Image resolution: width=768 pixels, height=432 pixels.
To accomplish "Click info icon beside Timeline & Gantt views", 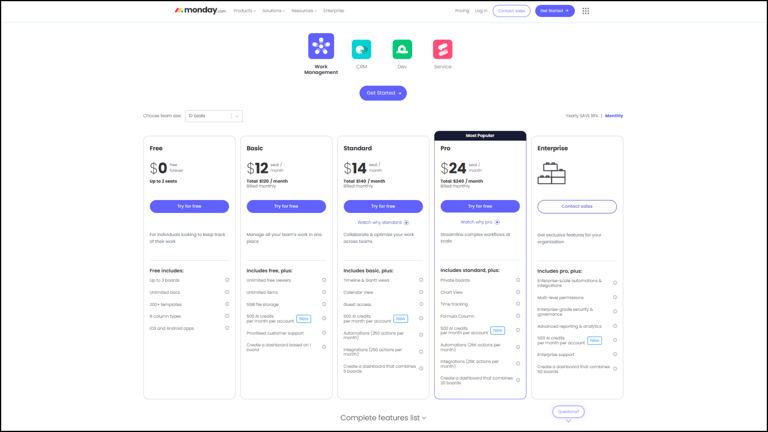I will (x=421, y=280).
